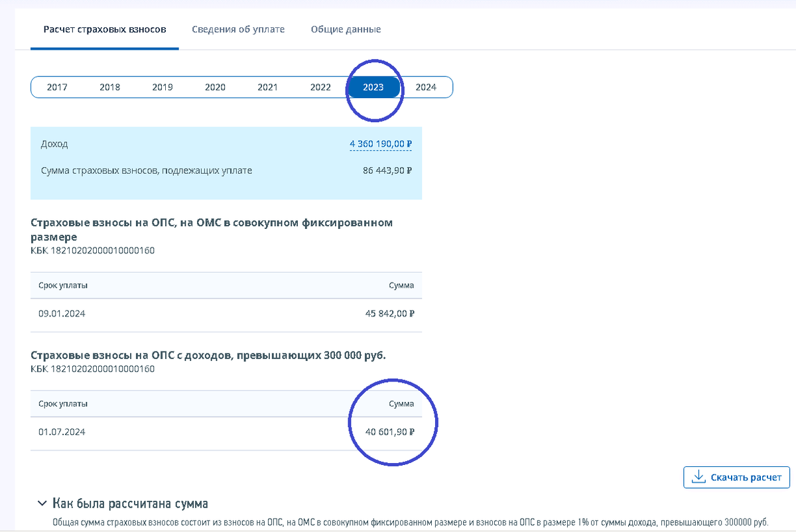
Task: Click the КБК code under the excess-income heading
Action: coord(93,369)
